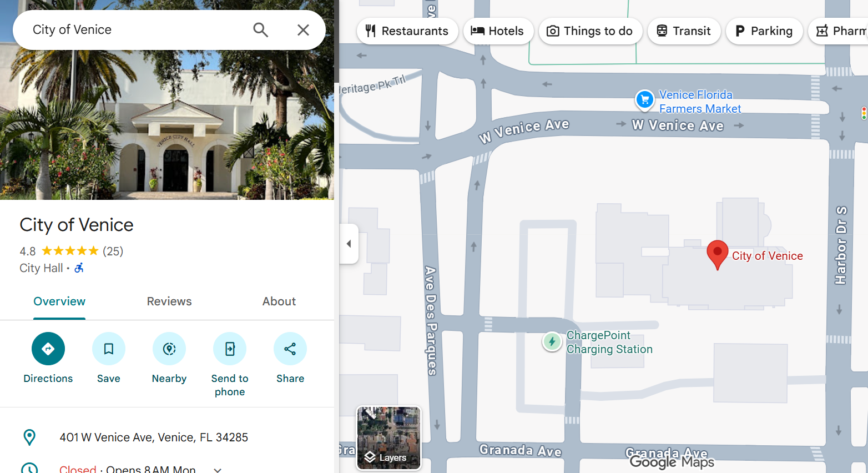The height and width of the screenshot is (473, 868).
Task: Open the City Hall building photo
Action: point(167,125)
